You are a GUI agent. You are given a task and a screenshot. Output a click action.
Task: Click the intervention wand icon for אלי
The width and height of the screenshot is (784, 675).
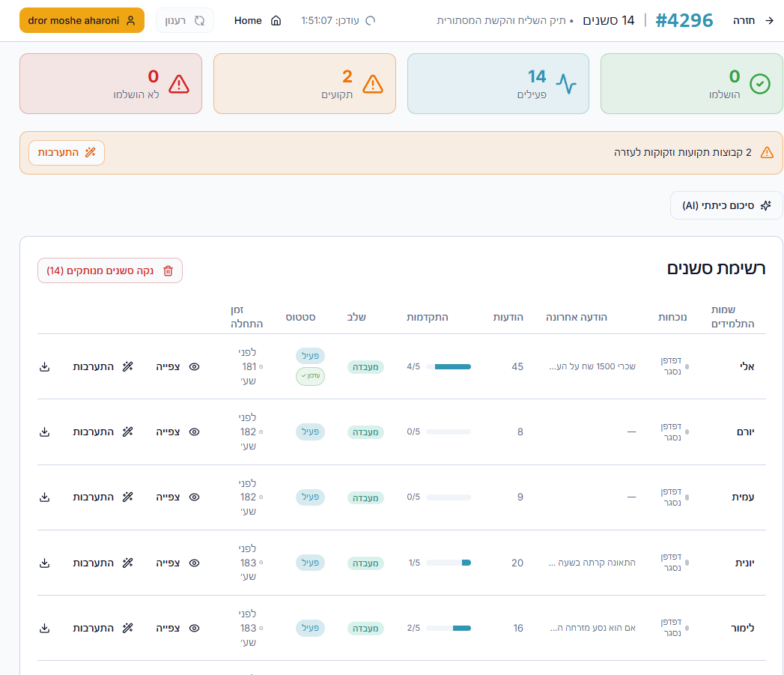click(x=128, y=367)
